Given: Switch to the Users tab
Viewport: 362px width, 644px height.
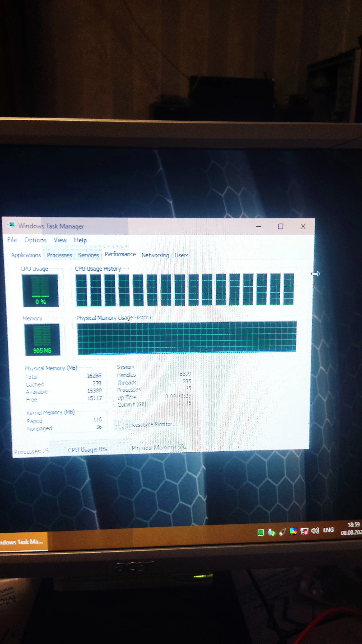Looking at the screenshot, I should click(182, 255).
